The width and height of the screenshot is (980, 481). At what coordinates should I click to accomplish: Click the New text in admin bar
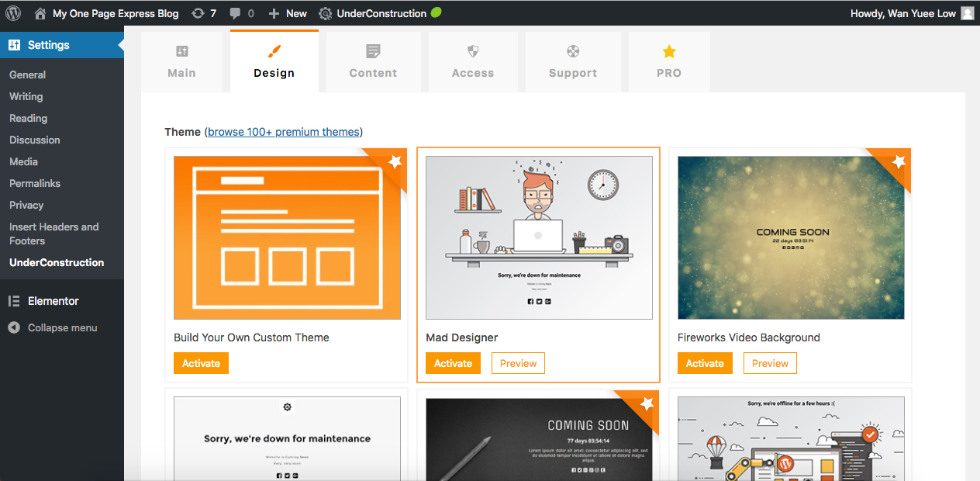(296, 13)
